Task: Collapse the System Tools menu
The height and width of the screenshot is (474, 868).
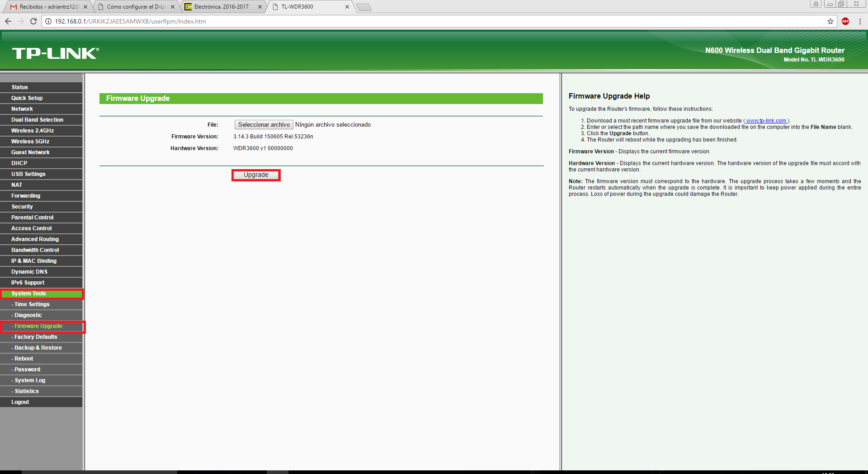Action: 41,294
